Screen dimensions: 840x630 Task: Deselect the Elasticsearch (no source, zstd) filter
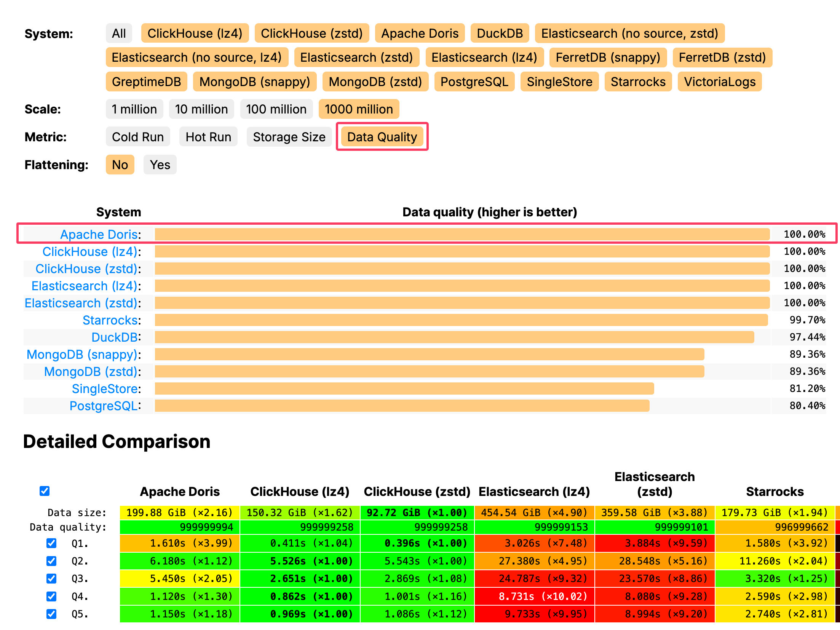click(x=630, y=33)
